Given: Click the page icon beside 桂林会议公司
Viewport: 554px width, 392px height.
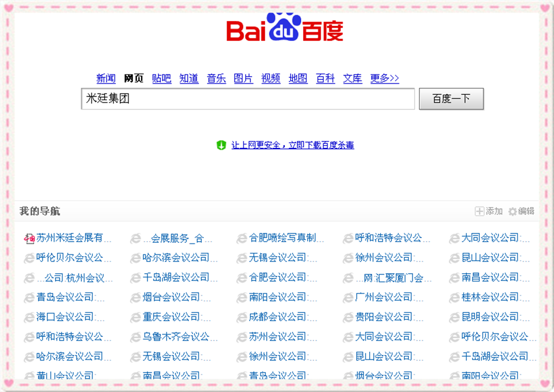Looking at the screenshot, I should point(454,298).
